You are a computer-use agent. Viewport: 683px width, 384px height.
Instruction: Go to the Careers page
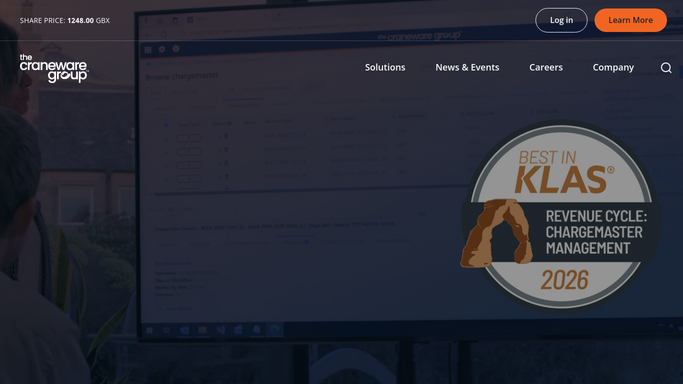pos(546,67)
